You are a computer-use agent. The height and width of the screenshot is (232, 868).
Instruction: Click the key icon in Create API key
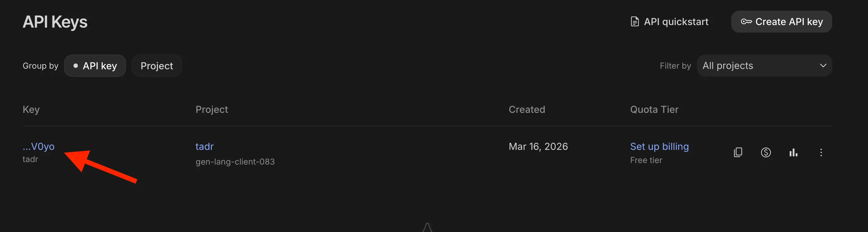pyautogui.click(x=746, y=22)
